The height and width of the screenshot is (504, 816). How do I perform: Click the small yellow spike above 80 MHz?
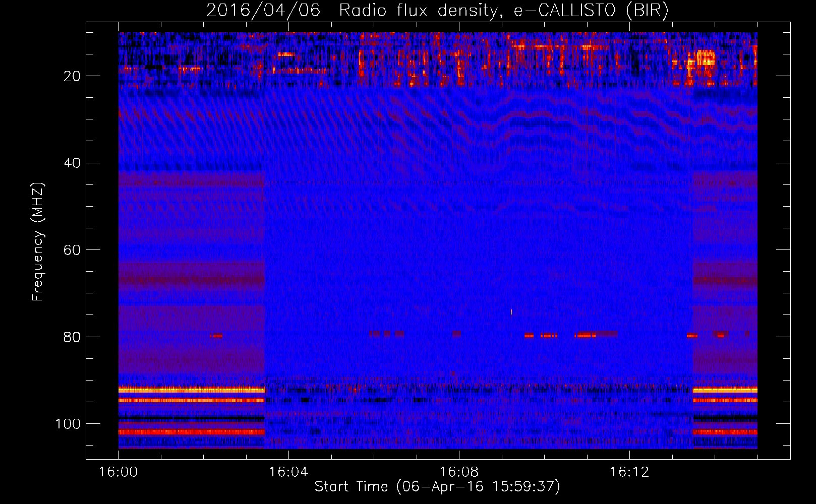point(511,312)
